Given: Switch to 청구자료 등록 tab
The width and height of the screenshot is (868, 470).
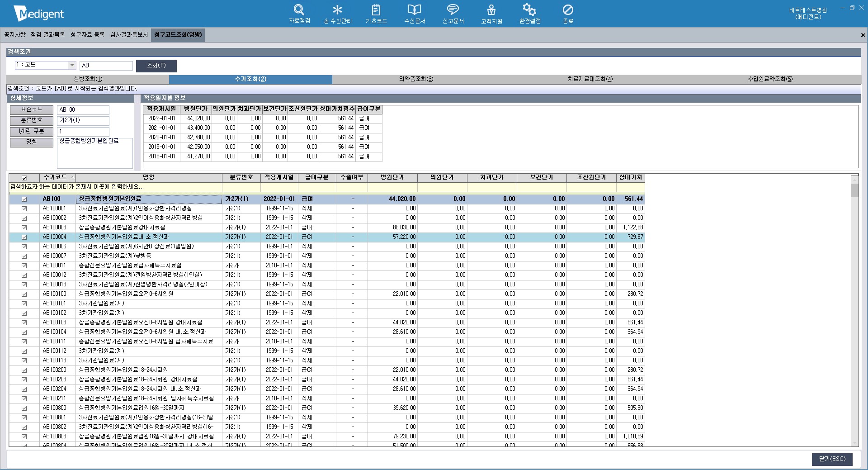Looking at the screenshot, I should pyautogui.click(x=88, y=35).
